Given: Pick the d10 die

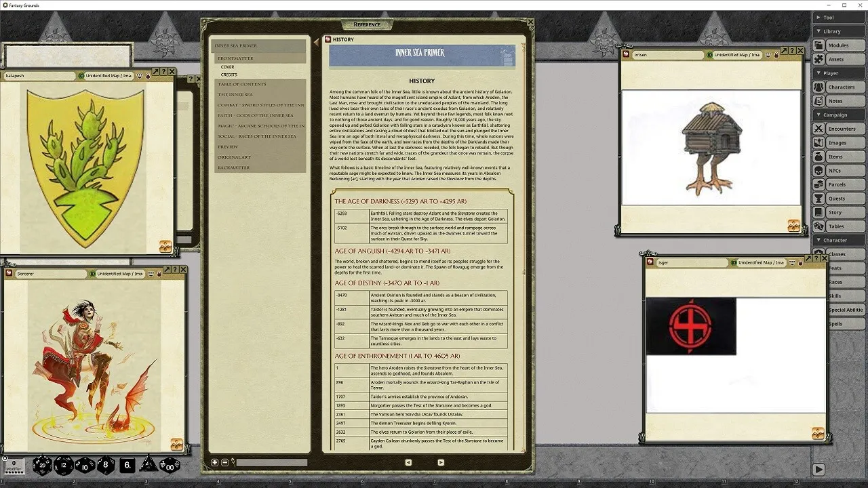Looking at the screenshot, I should click(x=85, y=465).
